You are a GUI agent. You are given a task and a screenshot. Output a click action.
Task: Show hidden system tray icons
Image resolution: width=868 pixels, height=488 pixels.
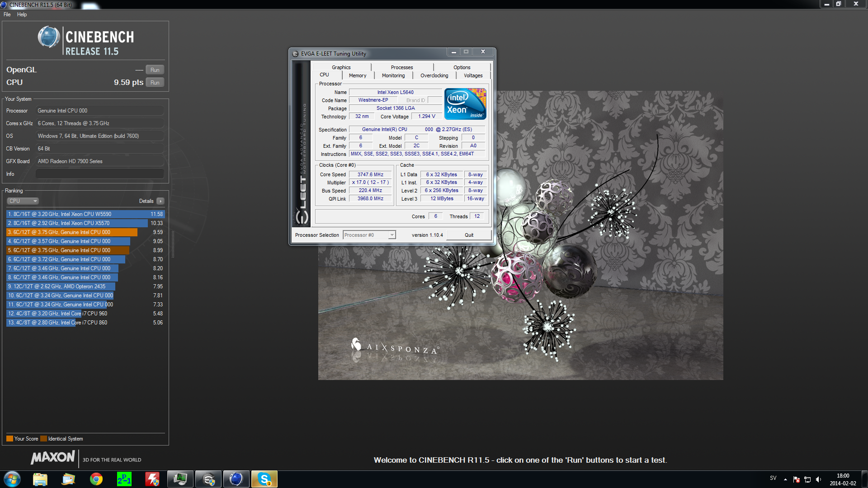tap(785, 479)
